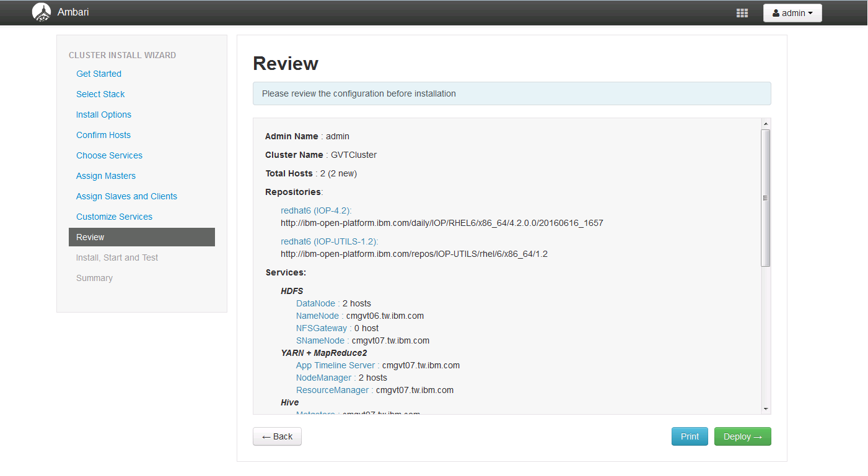Image resolution: width=868 pixels, height=476 pixels.
Task: Click the NameNode host entry
Action: [360, 316]
